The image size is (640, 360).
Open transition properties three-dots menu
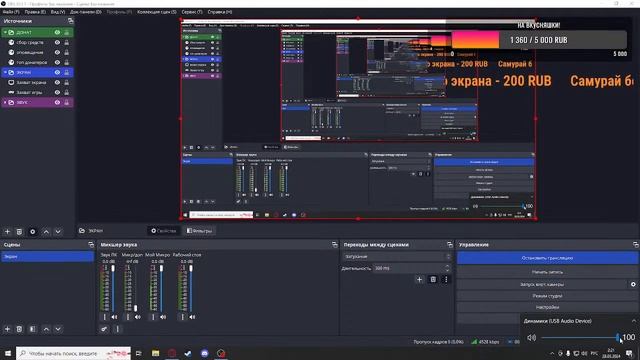(446, 280)
